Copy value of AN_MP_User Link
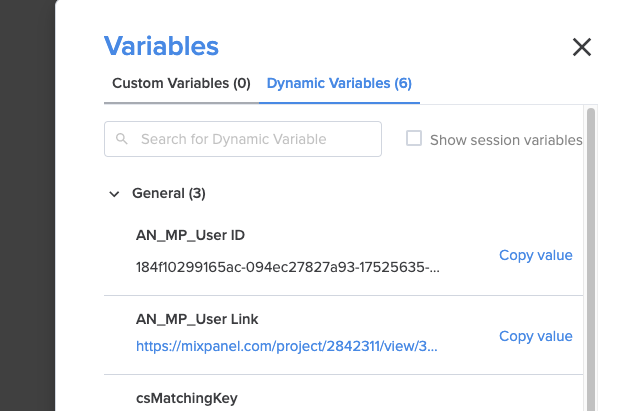 click(536, 336)
